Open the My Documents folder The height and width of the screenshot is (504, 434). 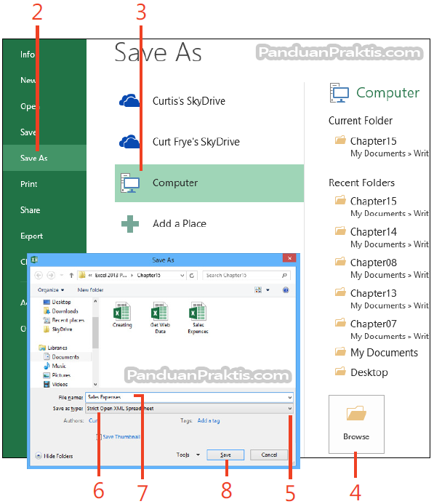tap(377, 353)
